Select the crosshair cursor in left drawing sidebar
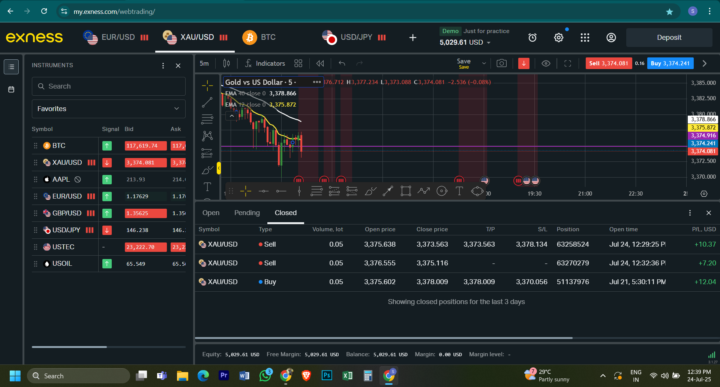Image resolution: width=720 pixels, height=387 pixels. pos(207,85)
